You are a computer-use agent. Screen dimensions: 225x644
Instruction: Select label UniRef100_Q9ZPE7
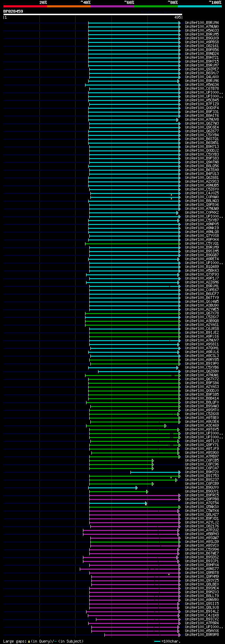(202, 69)
